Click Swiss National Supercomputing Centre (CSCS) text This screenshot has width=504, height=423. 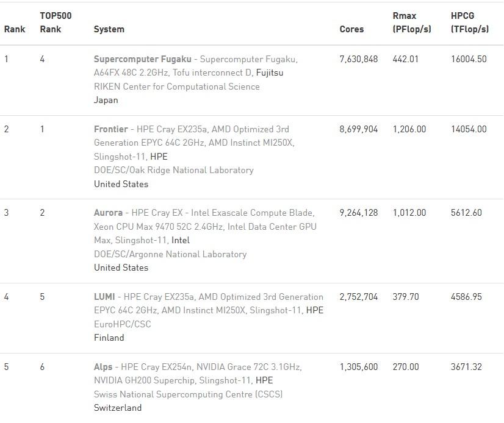pos(188,394)
